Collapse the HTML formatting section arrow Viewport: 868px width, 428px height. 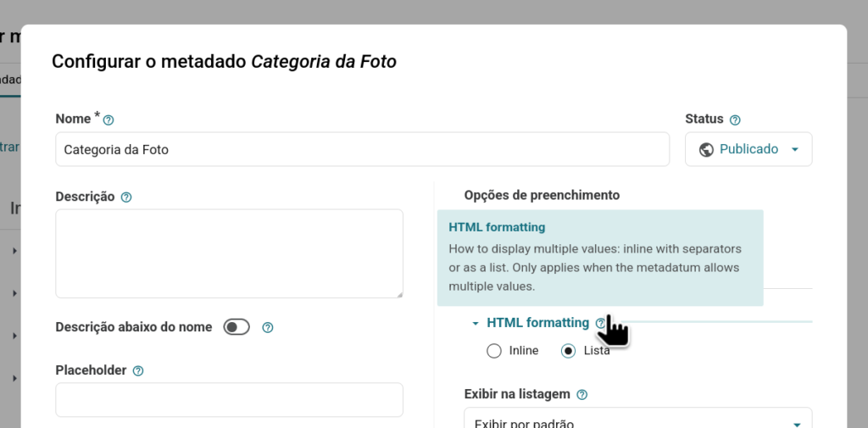point(476,323)
